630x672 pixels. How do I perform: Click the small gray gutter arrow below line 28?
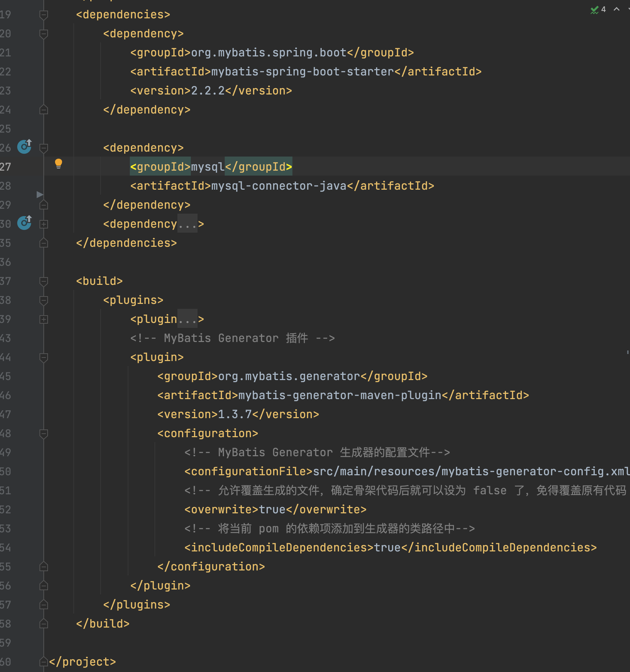click(40, 195)
